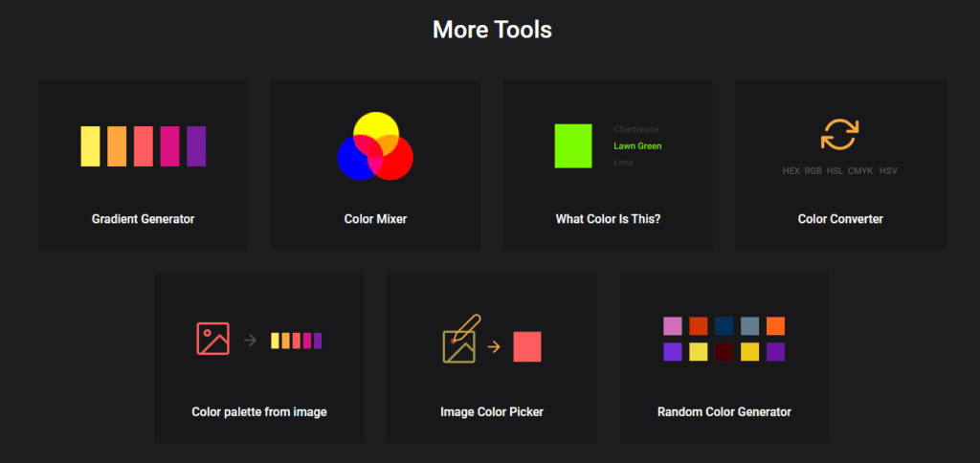
Task: Click the gray arrow in Color palette card
Action: [x=250, y=341]
